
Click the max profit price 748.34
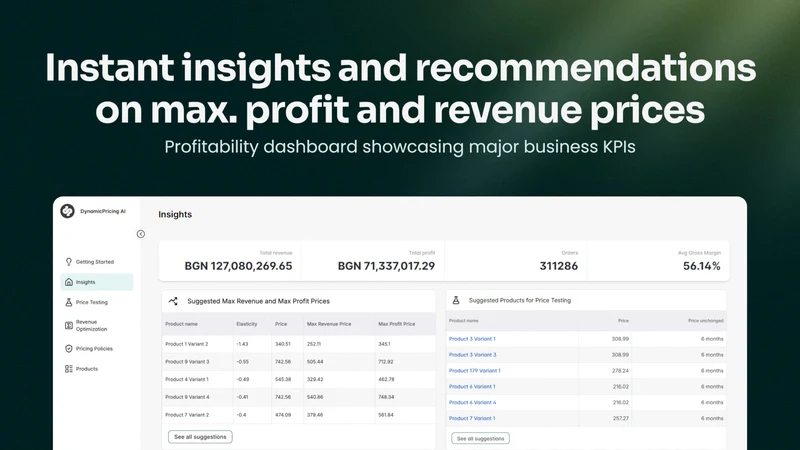[386, 397]
